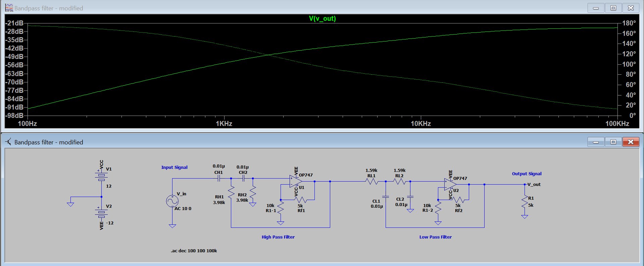Click the .ac dec 100 100 100k directive

[194, 251]
